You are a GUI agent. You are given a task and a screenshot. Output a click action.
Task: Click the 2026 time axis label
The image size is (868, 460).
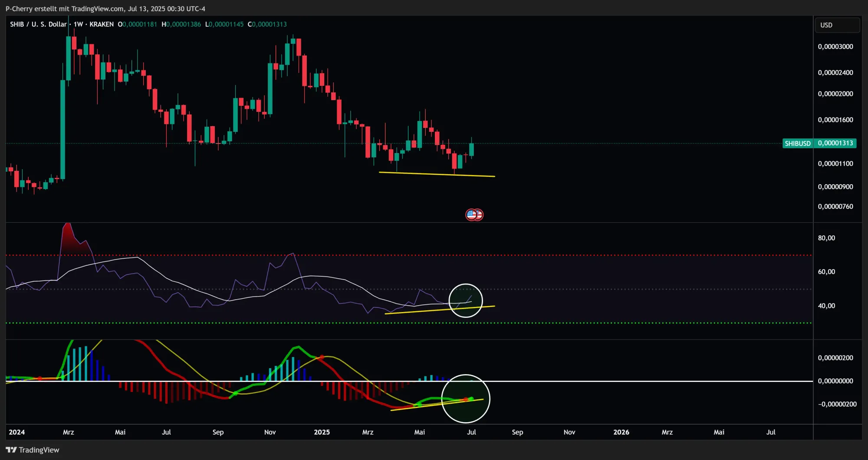[x=621, y=432]
